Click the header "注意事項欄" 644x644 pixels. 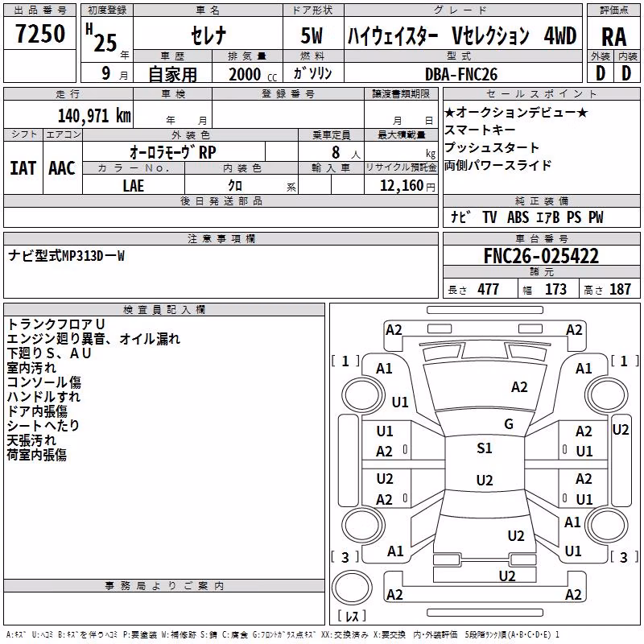coord(221,239)
